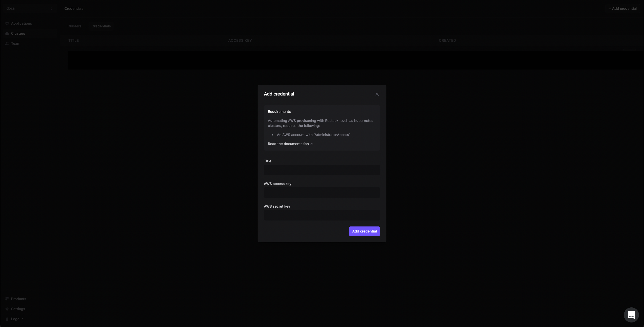This screenshot has width=644, height=327.
Task: Focus the AWS secret key input field
Action: (x=322, y=215)
